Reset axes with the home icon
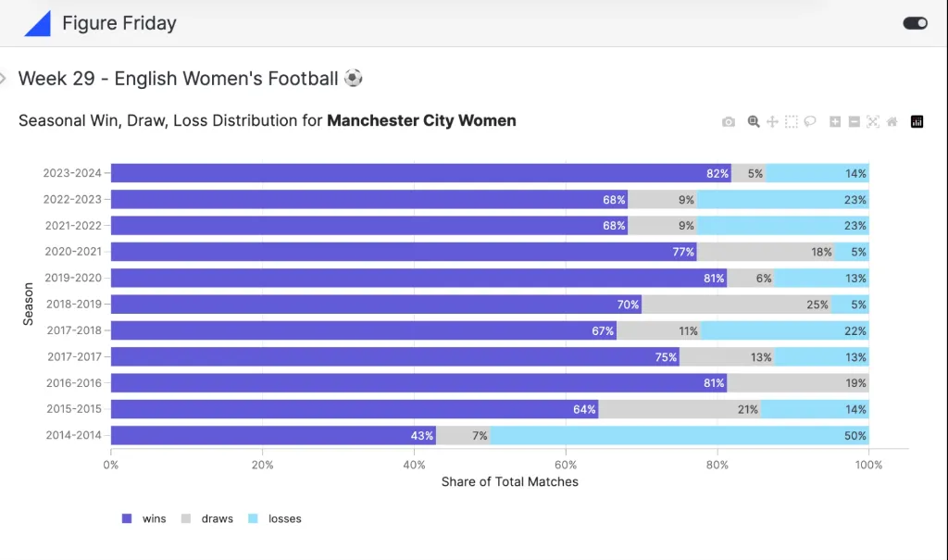 point(892,121)
